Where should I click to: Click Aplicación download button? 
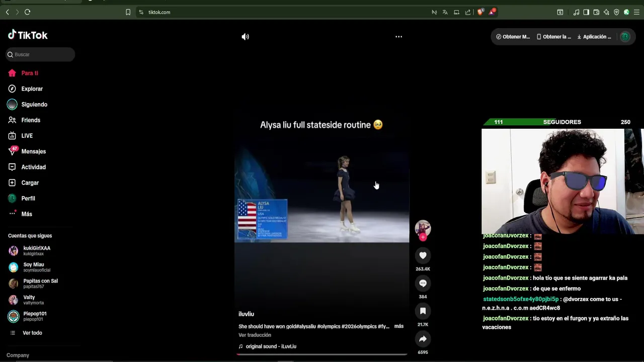[x=594, y=37]
